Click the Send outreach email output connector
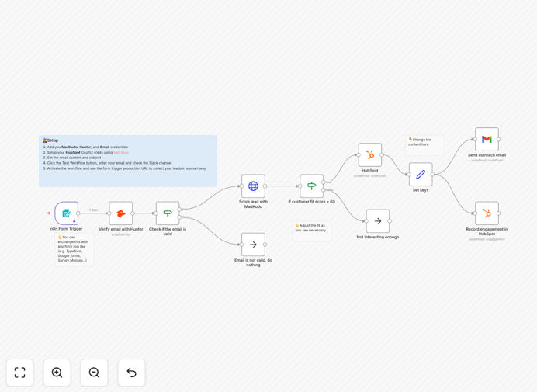Viewport: 537px width, 392px height. pyautogui.click(x=499, y=140)
